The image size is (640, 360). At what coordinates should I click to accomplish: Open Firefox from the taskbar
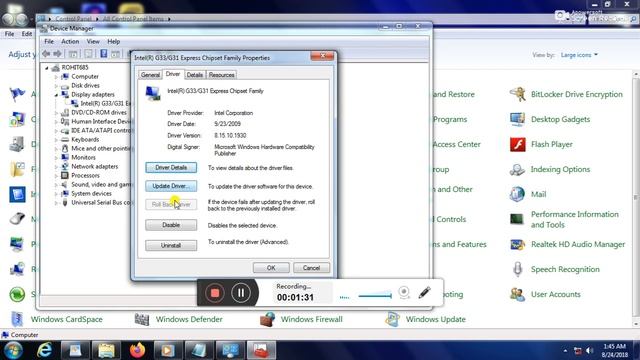(x=137, y=350)
